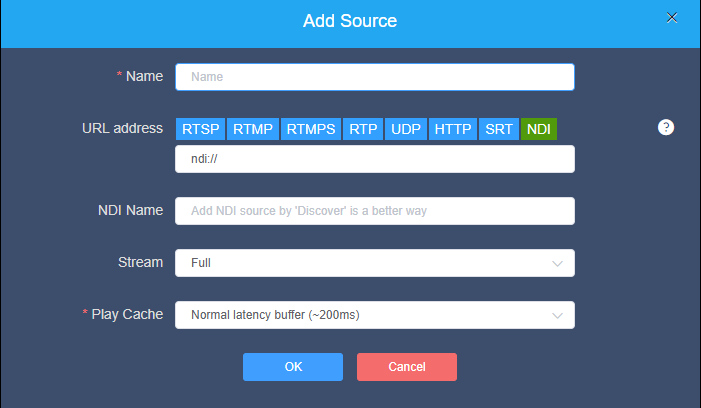Screen dimensions: 701x408
Task: Expand the Play Cache latency dropdown
Action: point(375,315)
